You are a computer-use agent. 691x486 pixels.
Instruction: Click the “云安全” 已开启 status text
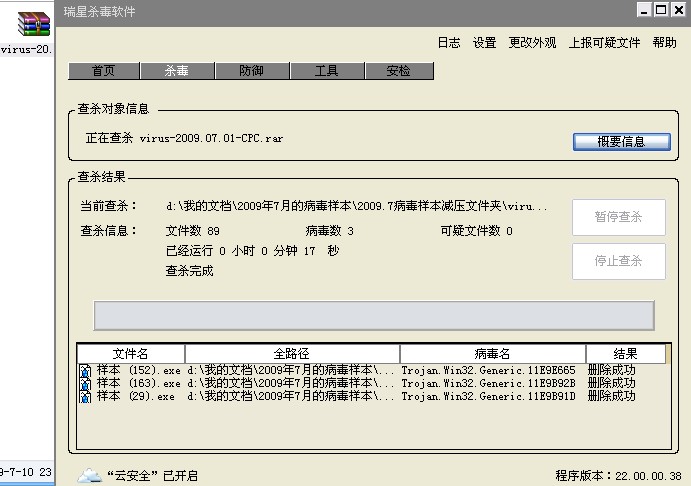coord(152,476)
